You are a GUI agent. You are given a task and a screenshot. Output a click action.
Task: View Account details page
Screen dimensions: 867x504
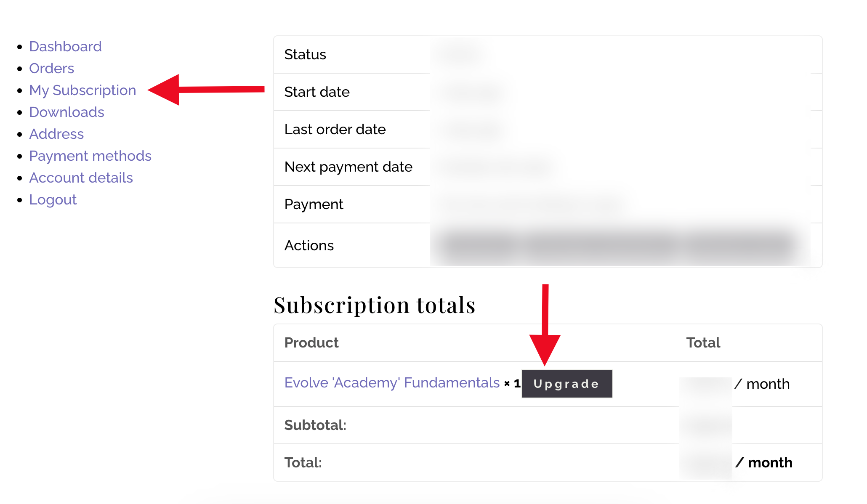click(81, 178)
